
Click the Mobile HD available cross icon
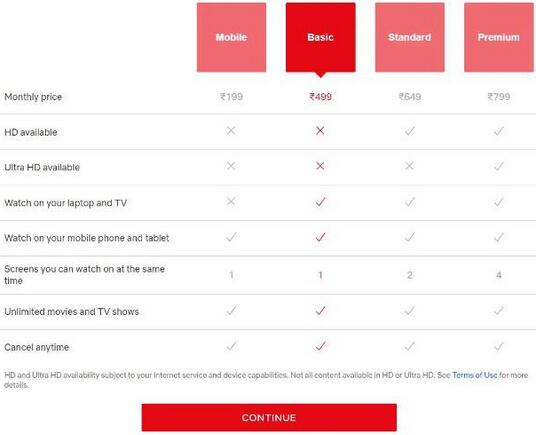pos(231,131)
